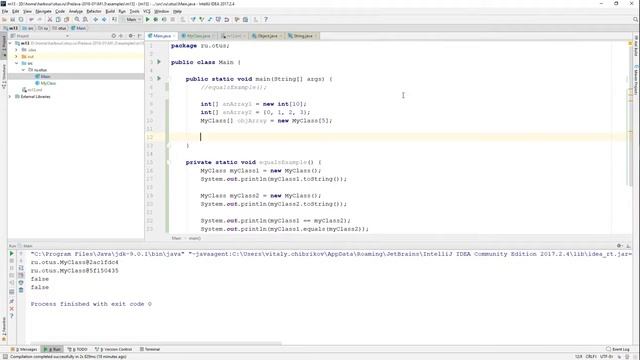Click the Run panel help question icon
This screenshot has height=360, width=640.
(11, 316)
